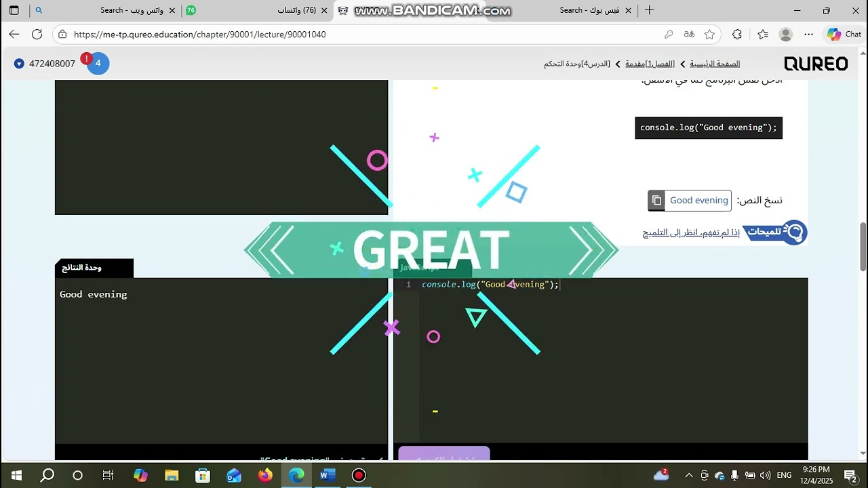Open Word on the taskbar
Viewport: 868px width, 488px height.
328,475
